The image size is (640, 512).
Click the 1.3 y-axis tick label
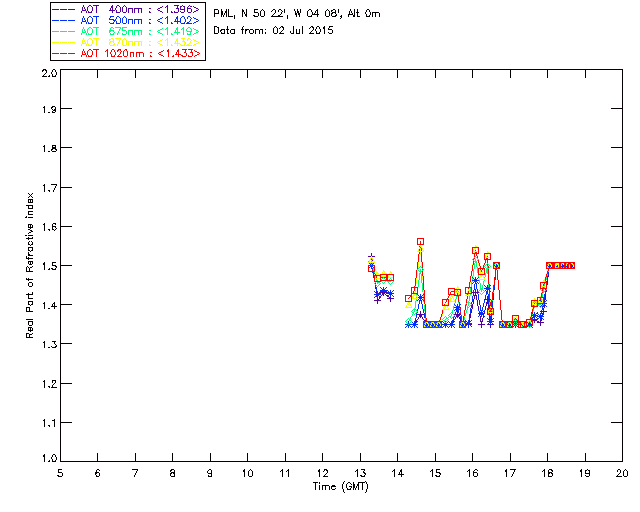(49, 344)
